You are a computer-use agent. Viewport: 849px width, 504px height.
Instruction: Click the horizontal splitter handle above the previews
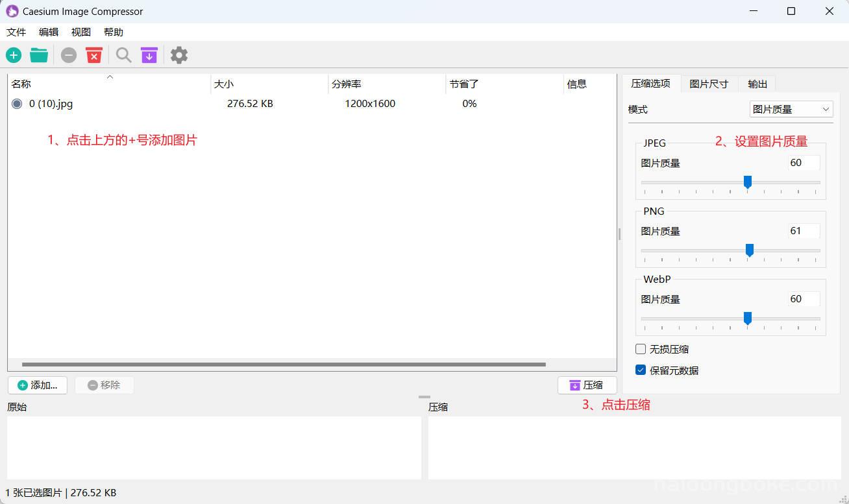point(425,397)
